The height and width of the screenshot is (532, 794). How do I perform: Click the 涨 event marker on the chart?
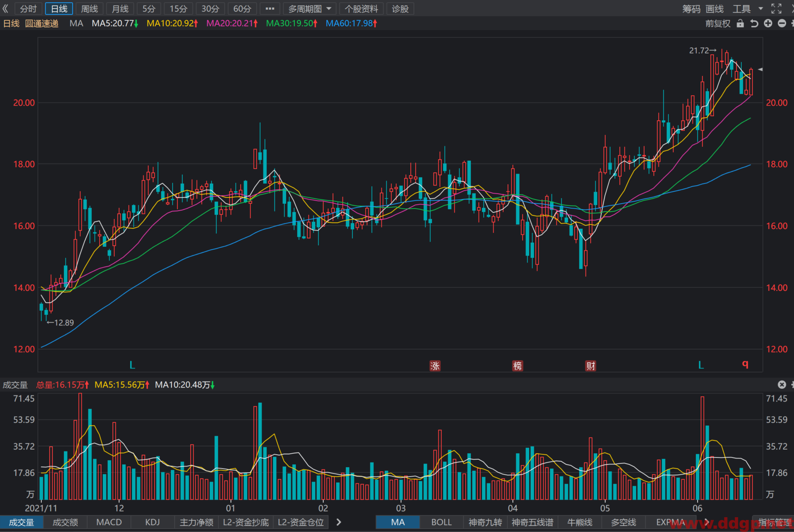point(435,366)
